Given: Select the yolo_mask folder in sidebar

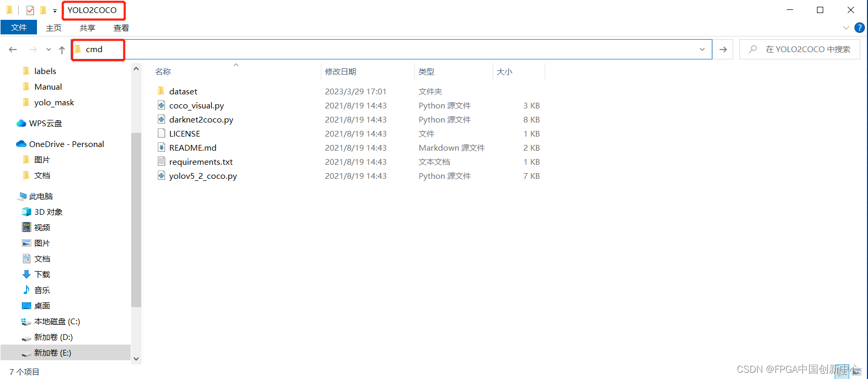Looking at the screenshot, I should coord(54,102).
